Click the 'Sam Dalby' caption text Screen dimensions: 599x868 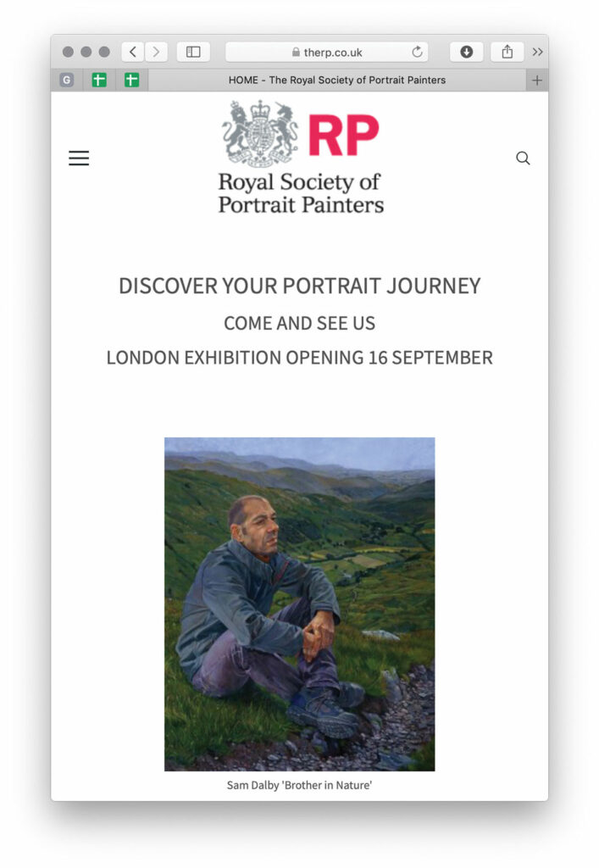[x=299, y=786]
